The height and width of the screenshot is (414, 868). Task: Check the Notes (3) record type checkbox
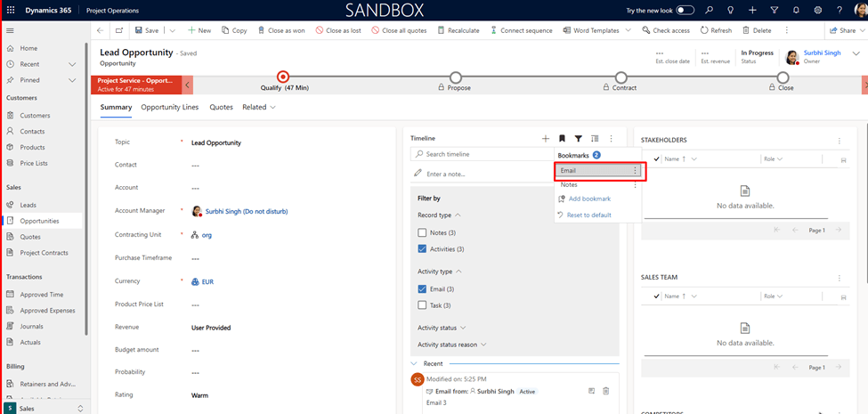[x=422, y=232]
